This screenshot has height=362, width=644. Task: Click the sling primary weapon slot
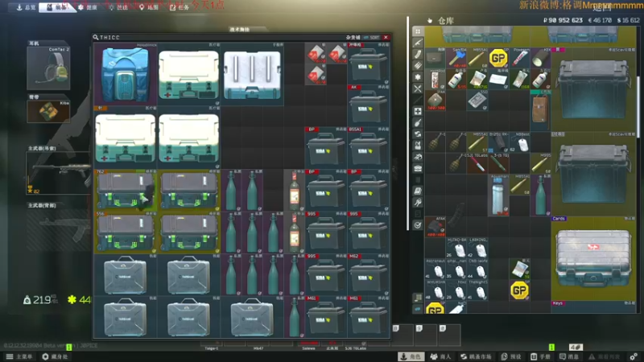pyautogui.click(x=58, y=173)
